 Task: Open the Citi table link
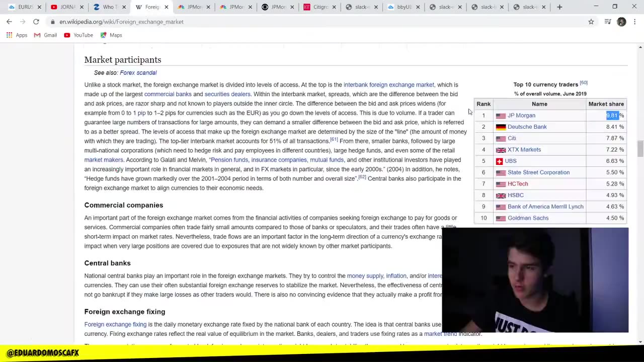coord(512,138)
